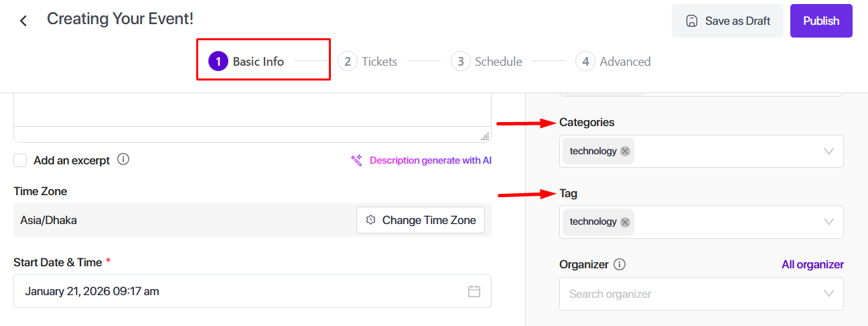This screenshot has width=868, height=326.
Task: Open the calendar icon in Start Date
Action: 474,291
